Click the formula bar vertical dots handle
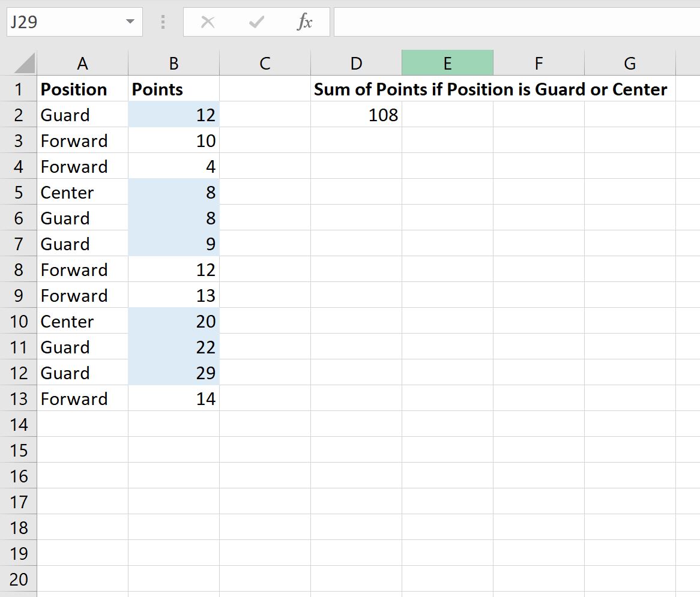Image resolution: width=700 pixels, height=597 pixels. pyautogui.click(x=163, y=22)
